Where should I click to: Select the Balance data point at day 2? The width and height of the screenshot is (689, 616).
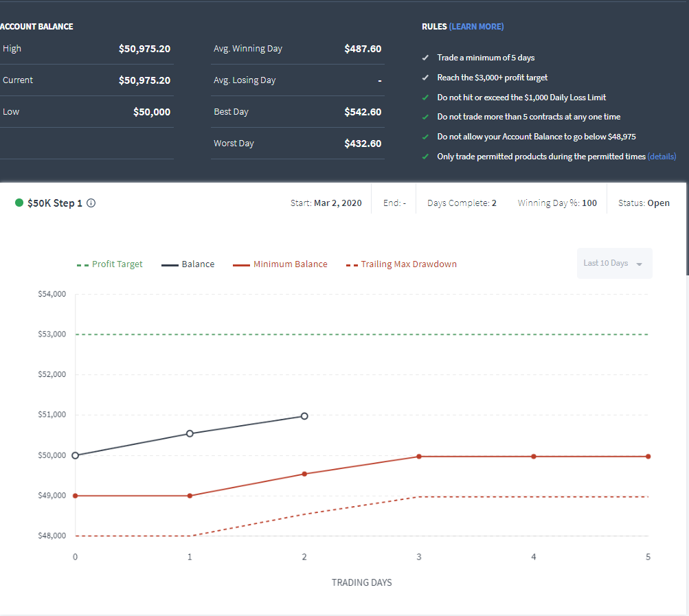click(x=304, y=416)
